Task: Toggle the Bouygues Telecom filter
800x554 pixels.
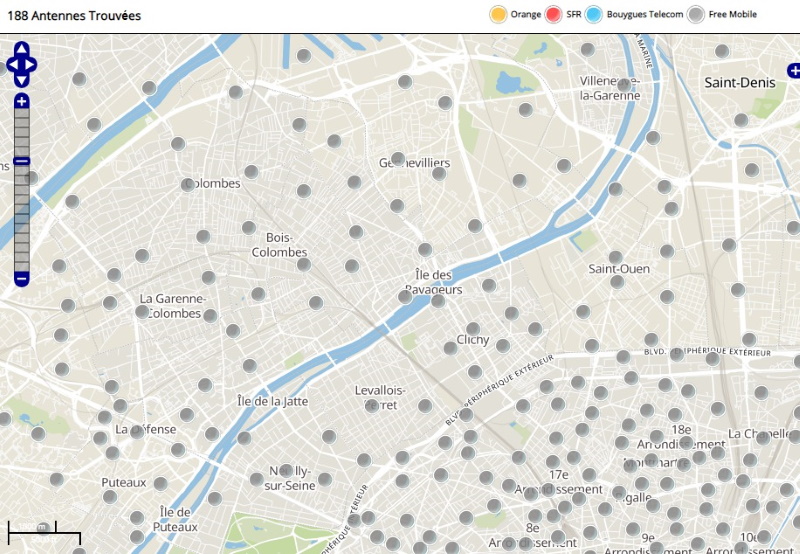Action: pyautogui.click(x=594, y=14)
